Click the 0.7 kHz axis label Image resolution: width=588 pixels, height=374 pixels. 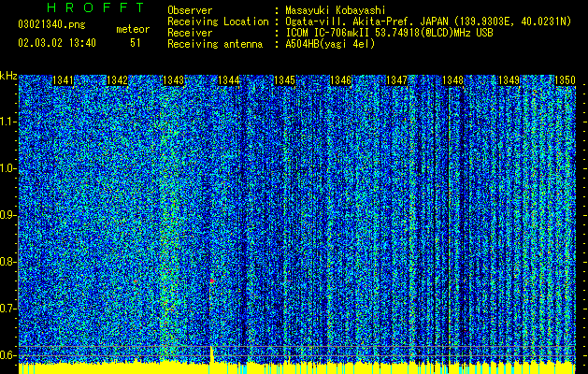pyautogui.click(x=8, y=309)
